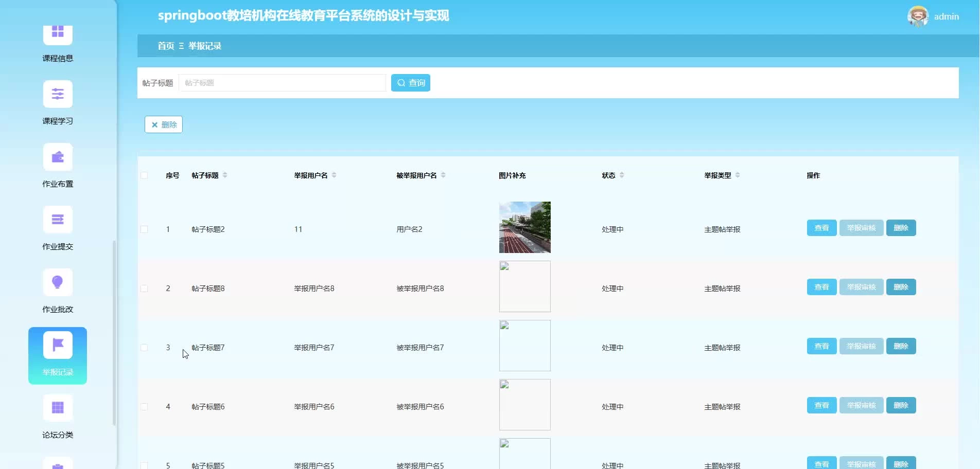The image size is (980, 469).
Task: Sort by the 帖子标题 column arrows
Action: coord(225,175)
